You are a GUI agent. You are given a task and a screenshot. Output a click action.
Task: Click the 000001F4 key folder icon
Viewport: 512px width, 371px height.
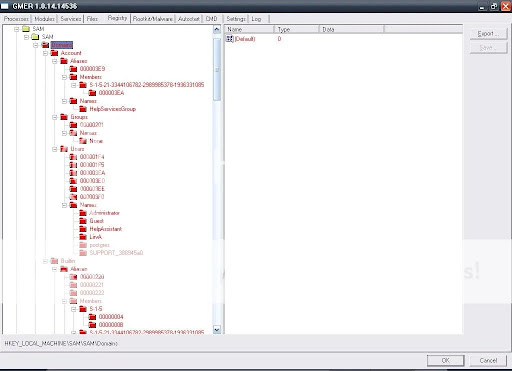(73, 157)
